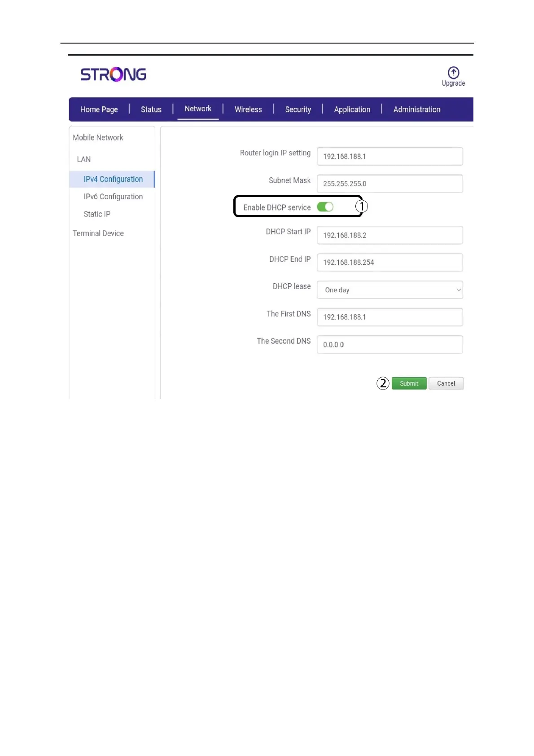This screenshot has width=534, height=756.
Task: Open Mobile Network in the sidebar
Action: [98, 138]
